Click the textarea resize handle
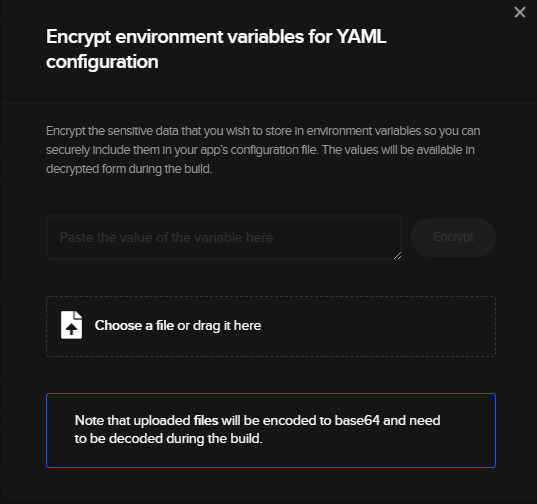 tap(397, 255)
